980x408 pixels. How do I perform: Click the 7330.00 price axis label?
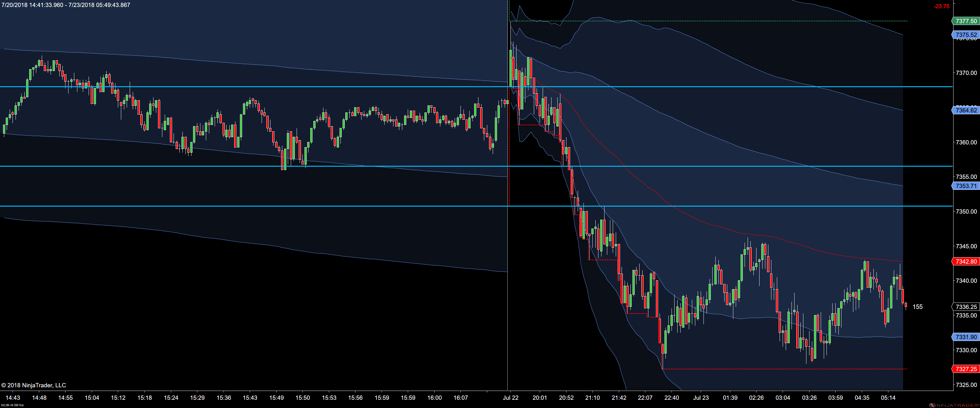(x=966, y=350)
